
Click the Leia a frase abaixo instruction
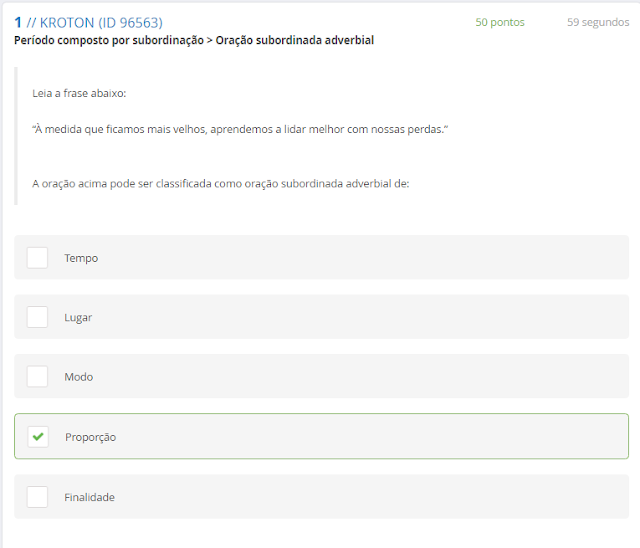tap(79, 93)
